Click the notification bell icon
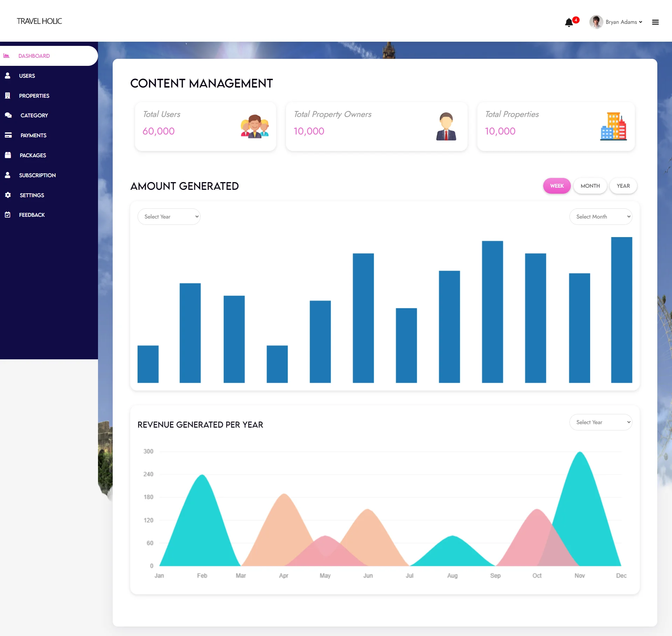The width and height of the screenshot is (672, 636). point(569,22)
